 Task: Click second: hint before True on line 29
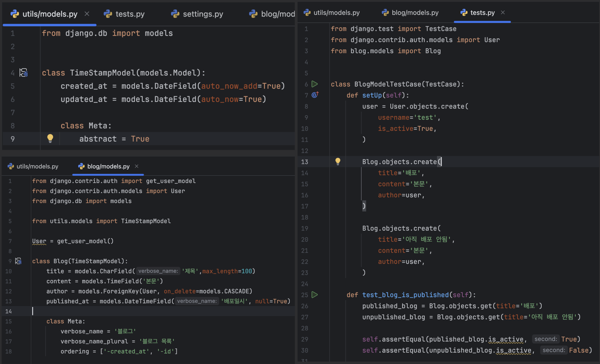546,339
